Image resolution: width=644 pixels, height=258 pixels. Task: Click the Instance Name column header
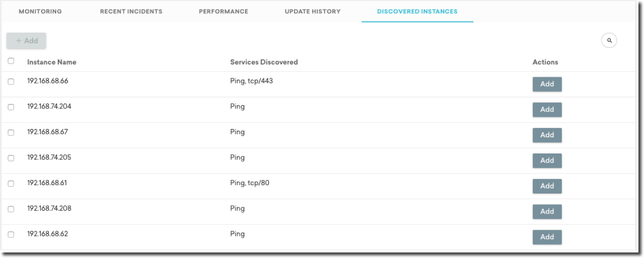[52, 62]
